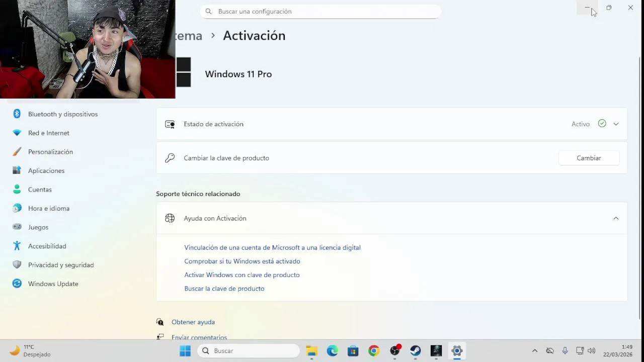Open Red e Internet settings

tap(49, 133)
